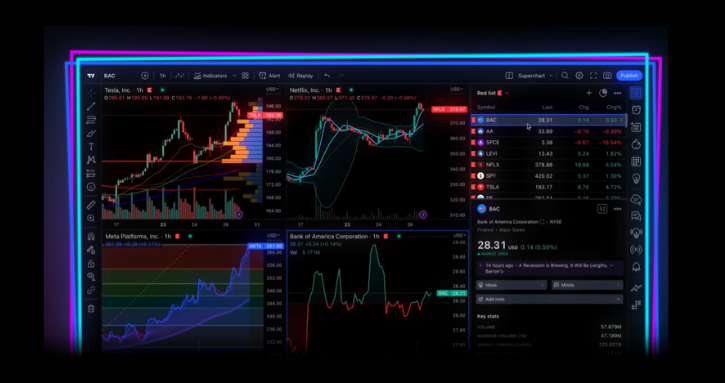The height and width of the screenshot is (383, 725).
Task: Click the quick search magnifier icon
Action: coord(565,76)
